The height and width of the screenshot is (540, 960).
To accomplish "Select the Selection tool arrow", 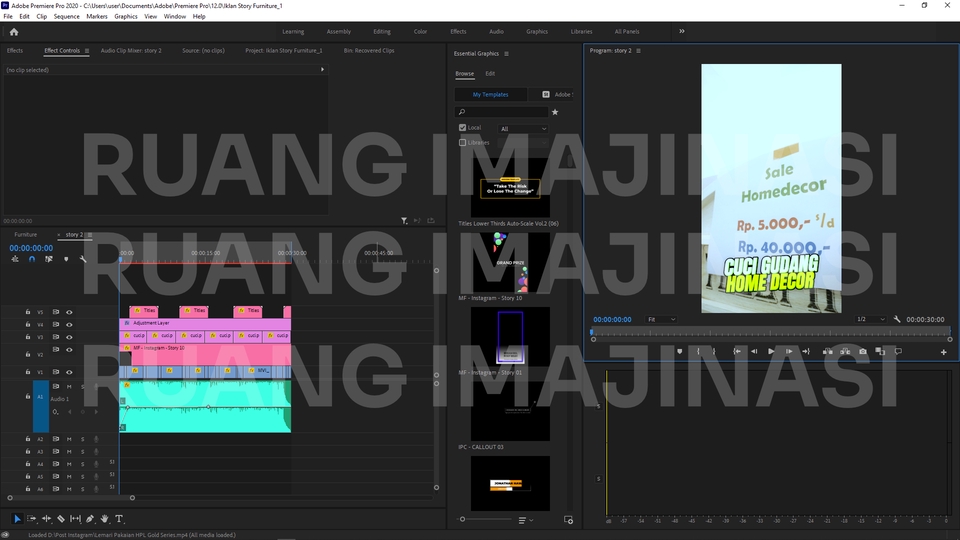I will [17, 519].
